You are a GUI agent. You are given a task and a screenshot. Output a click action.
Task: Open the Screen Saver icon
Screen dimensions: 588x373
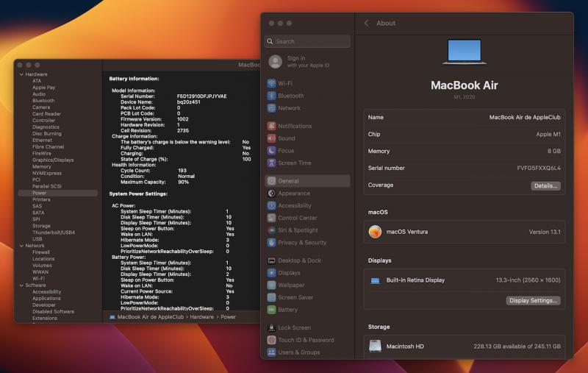[x=271, y=297]
